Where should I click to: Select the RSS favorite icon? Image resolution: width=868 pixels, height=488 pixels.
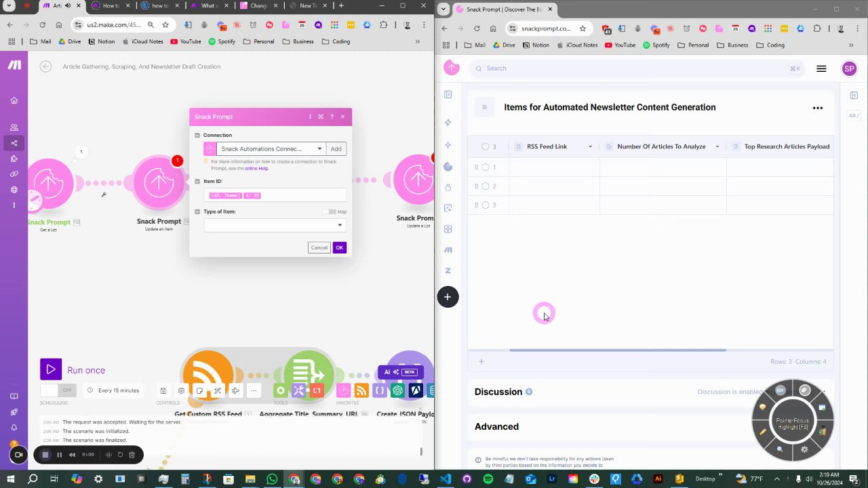tap(361, 390)
